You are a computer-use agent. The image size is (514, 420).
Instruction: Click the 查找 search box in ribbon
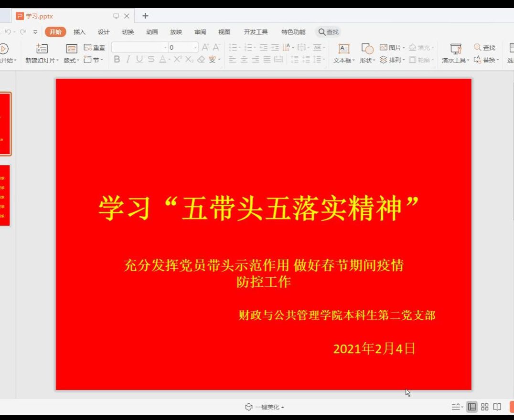328,32
